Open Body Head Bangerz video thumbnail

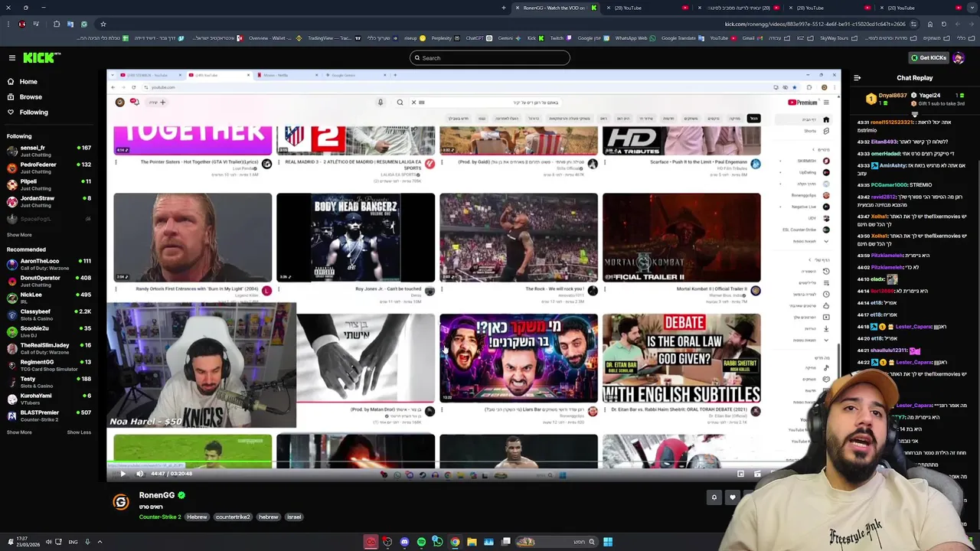click(355, 237)
